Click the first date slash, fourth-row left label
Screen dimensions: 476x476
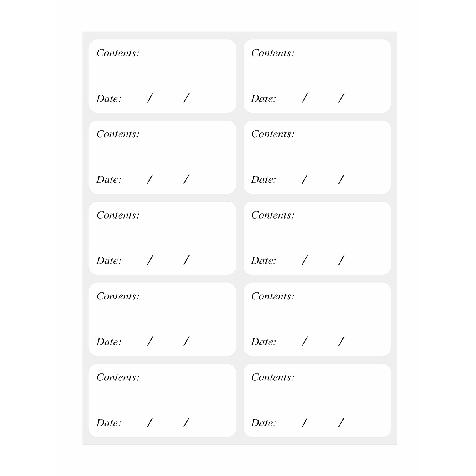(150, 341)
